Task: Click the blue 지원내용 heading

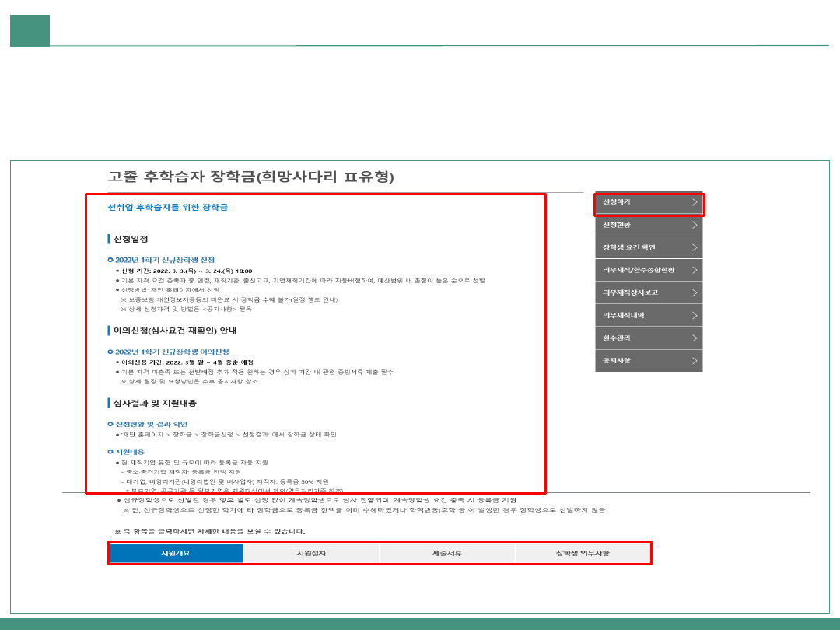Action: point(129,452)
